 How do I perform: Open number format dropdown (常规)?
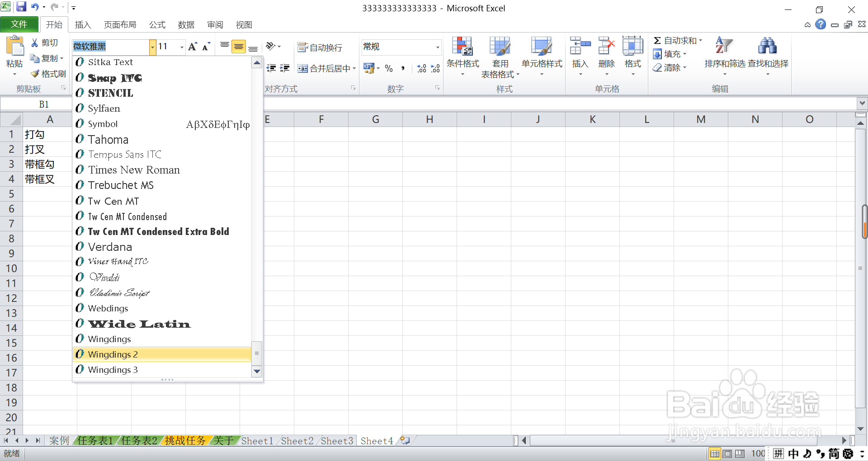tap(438, 47)
